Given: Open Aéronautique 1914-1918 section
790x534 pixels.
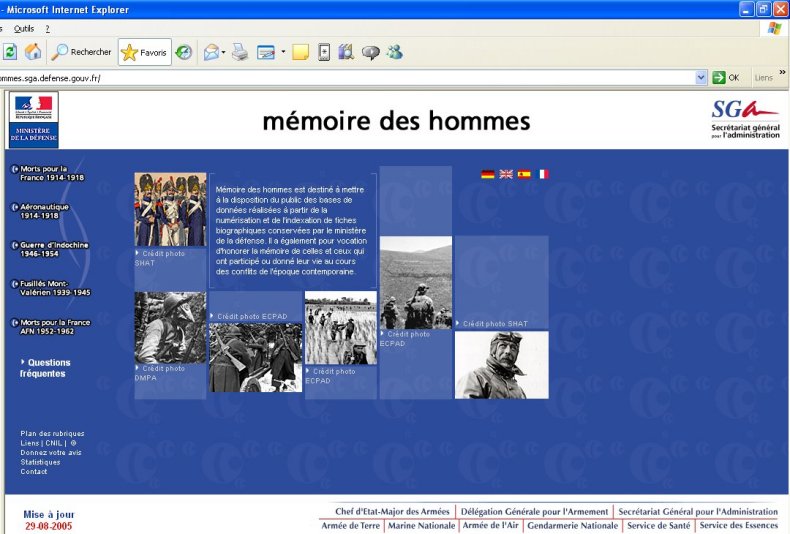Looking at the screenshot, I should pyautogui.click(x=40, y=211).
